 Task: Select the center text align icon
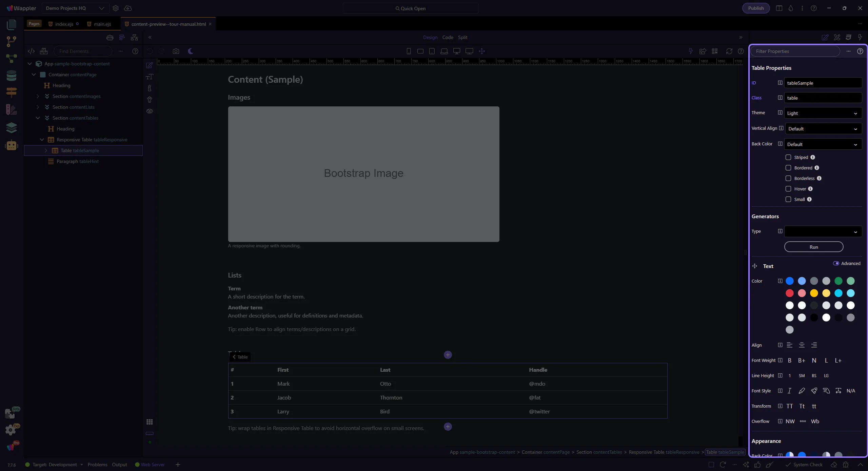point(802,345)
